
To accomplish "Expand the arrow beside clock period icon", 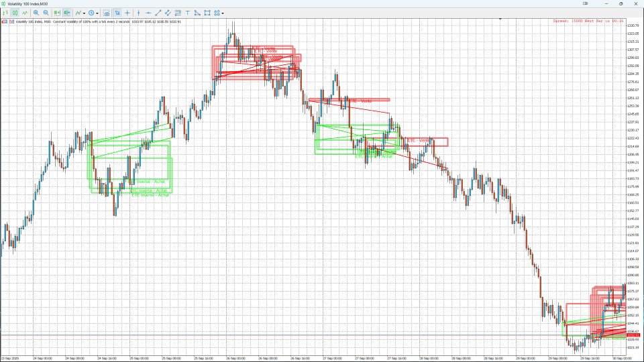I will [97, 13].
